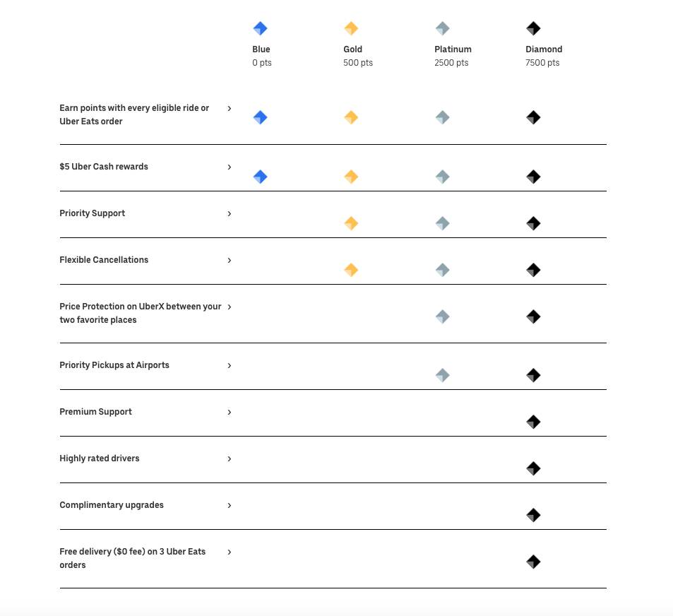Click Platinum diamond in Priority Pickups at Airports row
Image resolution: width=673 pixels, height=616 pixels.
click(x=442, y=375)
